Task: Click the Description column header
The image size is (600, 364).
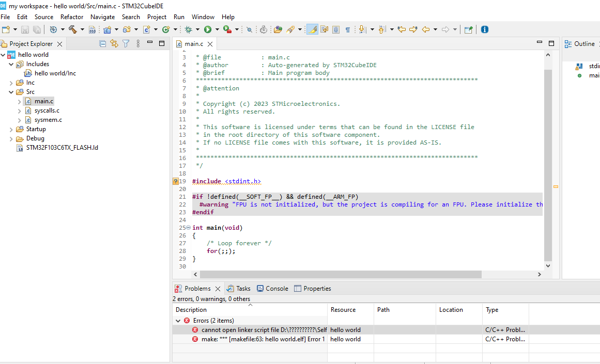Action: click(x=191, y=310)
